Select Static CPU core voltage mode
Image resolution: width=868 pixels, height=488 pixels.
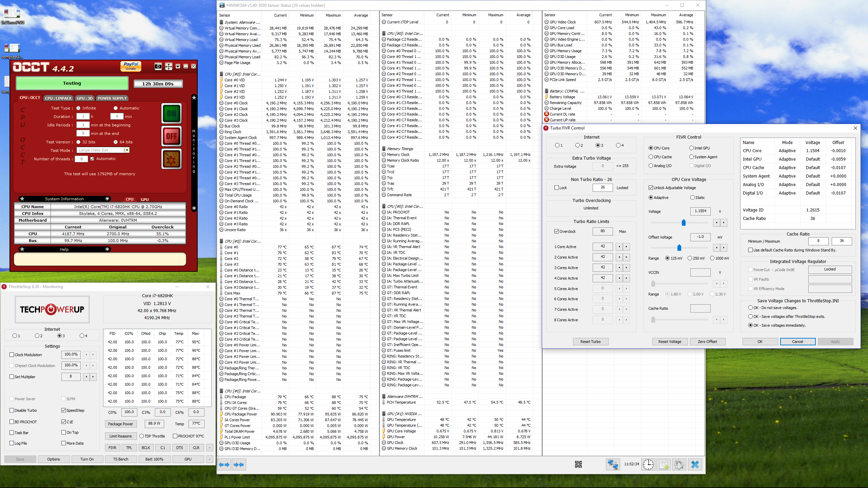tap(692, 198)
